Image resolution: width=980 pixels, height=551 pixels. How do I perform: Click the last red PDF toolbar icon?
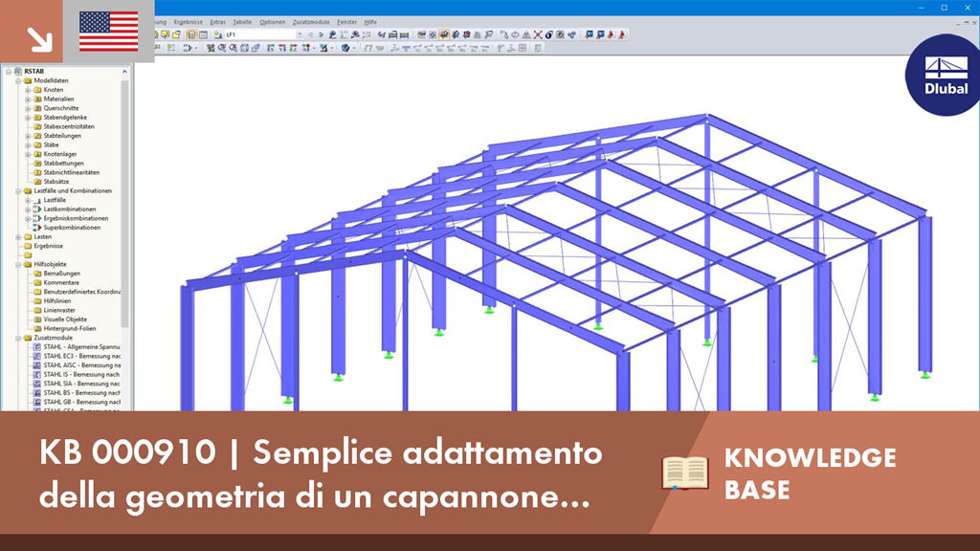(622, 35)
